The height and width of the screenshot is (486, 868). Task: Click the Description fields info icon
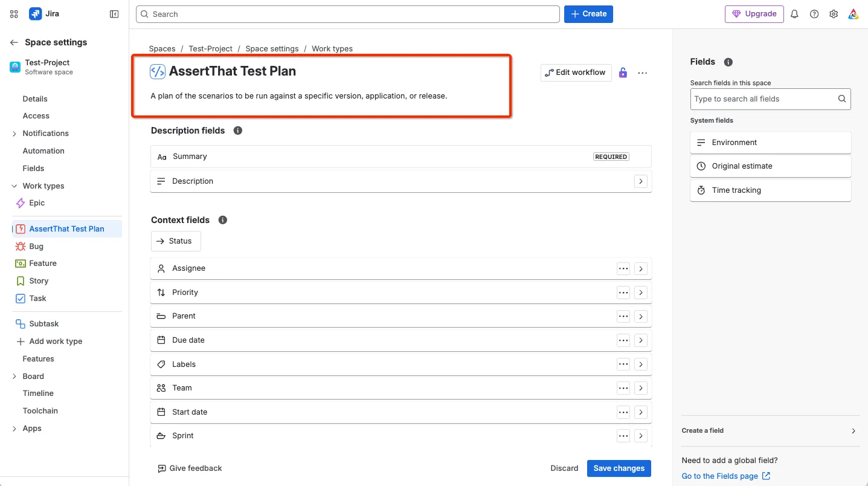point(238,131)
